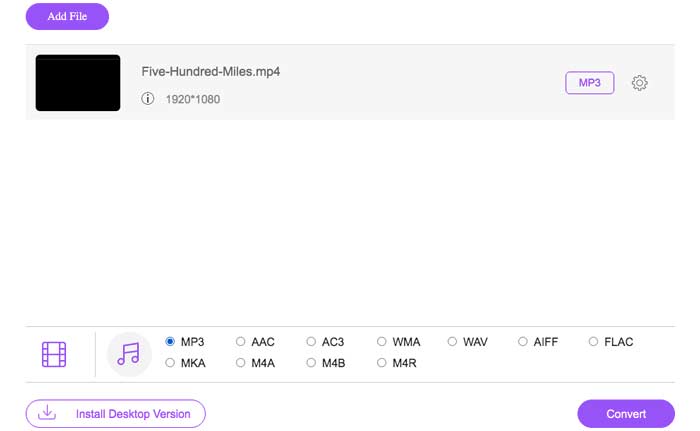Click the info icon beside 1920*1080
The height and width of the screenshot is (431, 700).
(148, 99)
